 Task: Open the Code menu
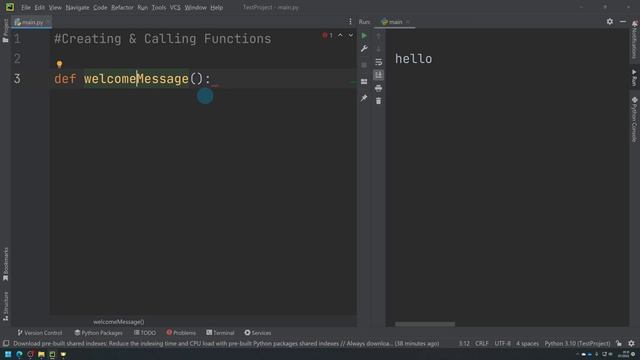(x=100, y=7)
